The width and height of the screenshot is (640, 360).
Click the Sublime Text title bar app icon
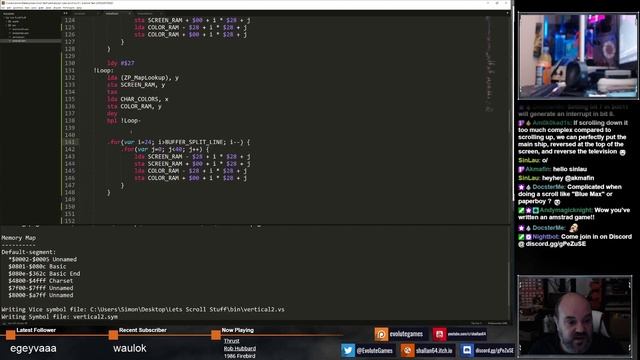3,3
